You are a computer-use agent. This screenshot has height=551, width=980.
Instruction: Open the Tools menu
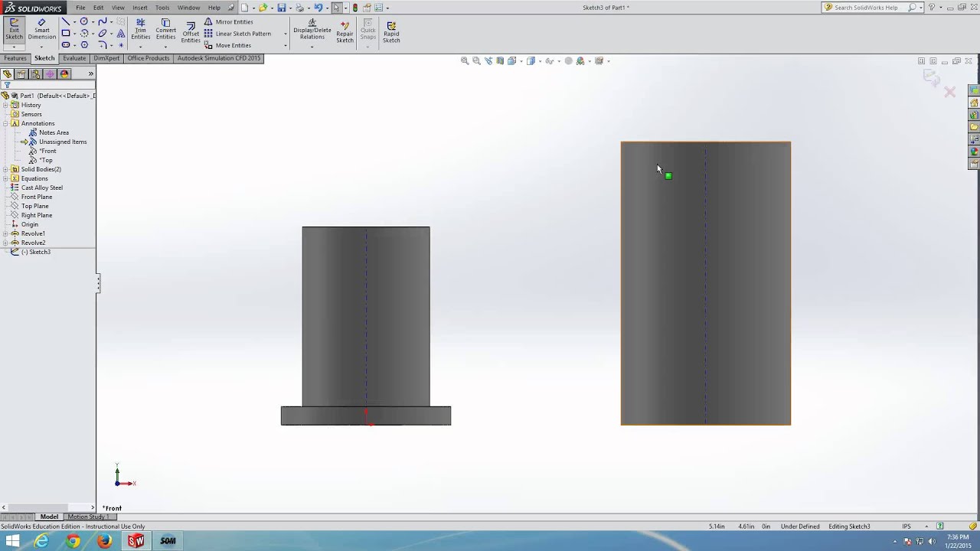[x=162, y=8]
